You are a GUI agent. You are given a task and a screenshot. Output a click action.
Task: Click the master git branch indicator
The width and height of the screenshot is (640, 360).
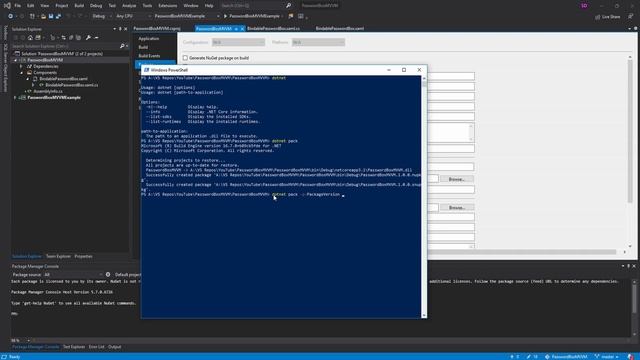coord(606,357)
